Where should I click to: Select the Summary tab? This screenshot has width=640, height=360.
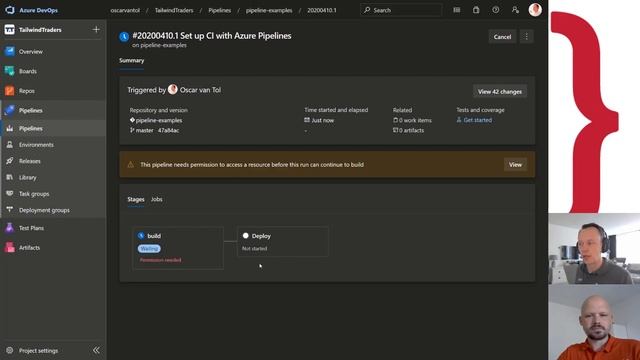click(131, 60)
